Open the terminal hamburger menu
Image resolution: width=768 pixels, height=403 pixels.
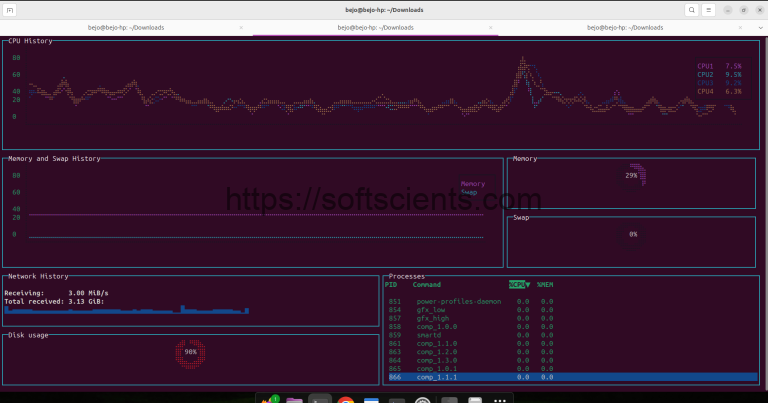click(x=708, y=10)
